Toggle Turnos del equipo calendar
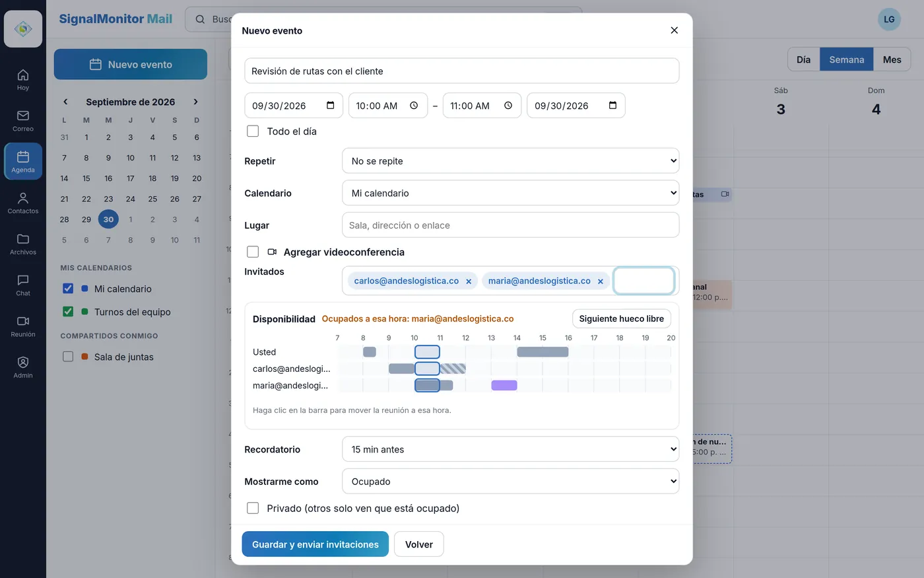 [68, 312]
